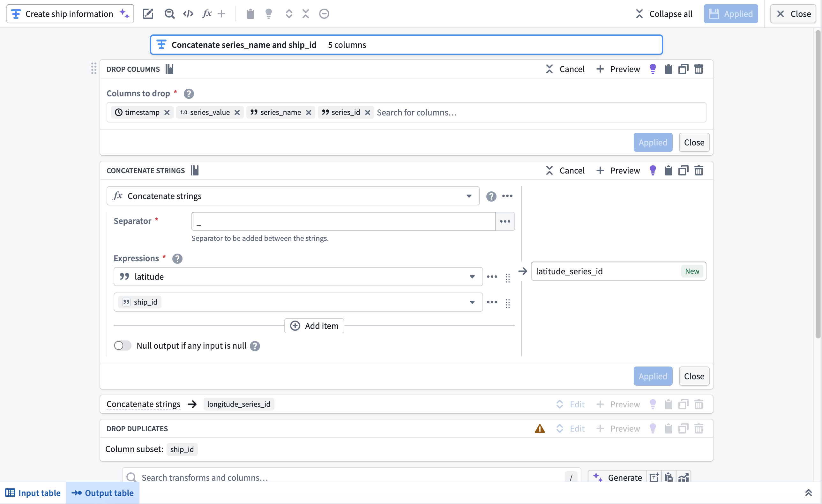Open the Concatenate strings function dropdown
The image size is (822, 504).
pos(469,196)
